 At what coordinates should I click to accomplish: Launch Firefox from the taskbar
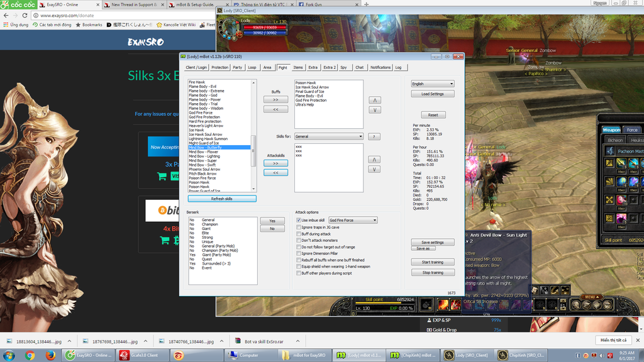pos(50,355)
